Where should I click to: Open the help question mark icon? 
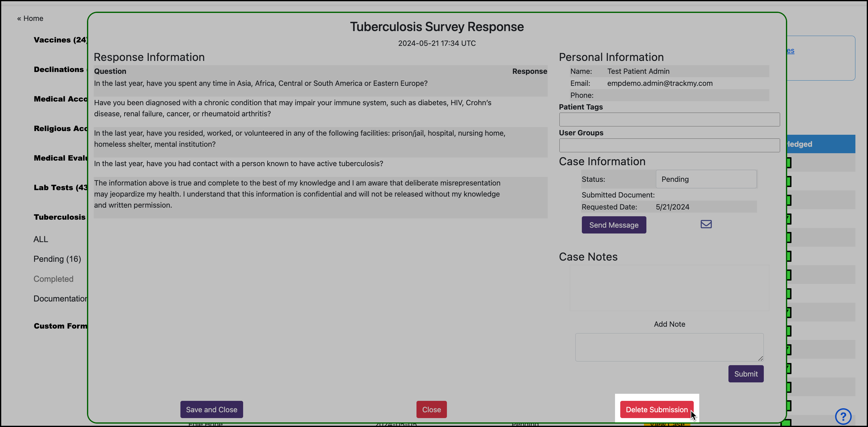pyautogui.click(x=843, y=416)
